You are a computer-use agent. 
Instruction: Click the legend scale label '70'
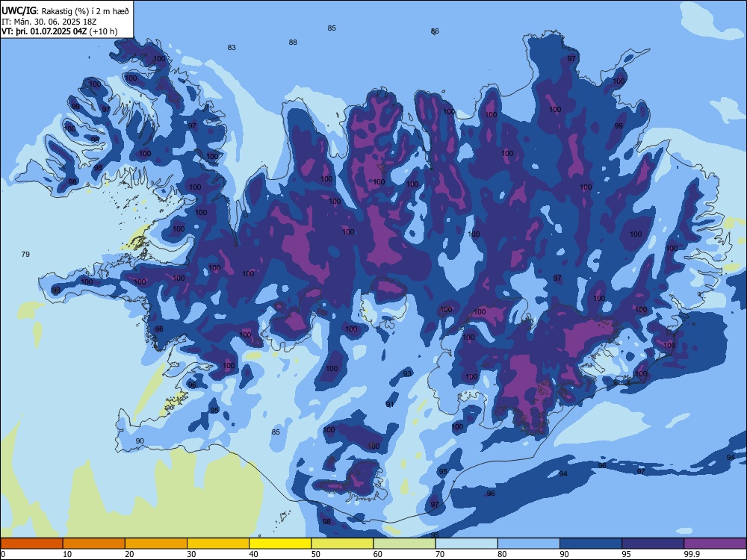point(440,554)
